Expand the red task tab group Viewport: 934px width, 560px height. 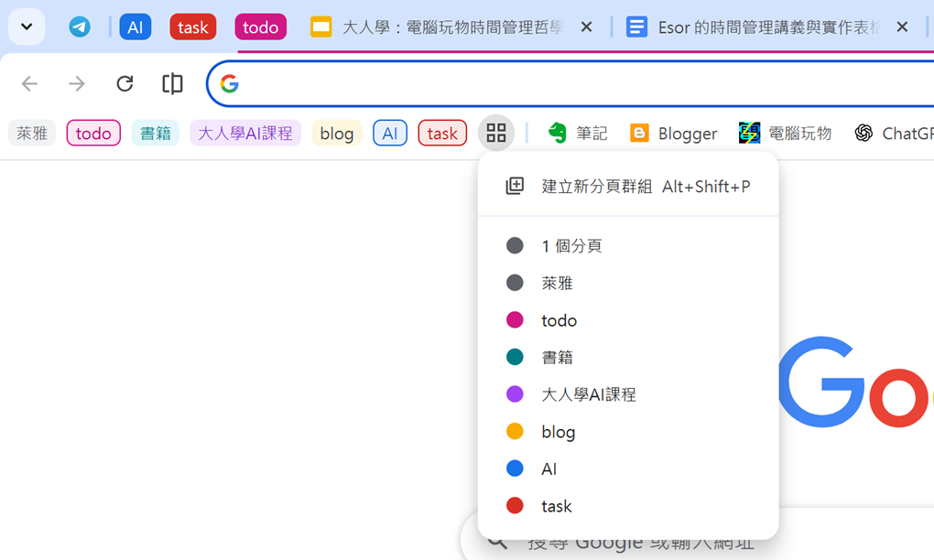(x=192, y=27)
